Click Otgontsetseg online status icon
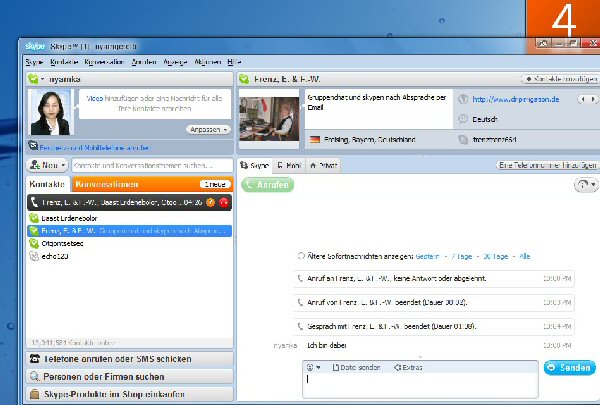The width and height of the screenshot is (600, 405). click(34, 243)
